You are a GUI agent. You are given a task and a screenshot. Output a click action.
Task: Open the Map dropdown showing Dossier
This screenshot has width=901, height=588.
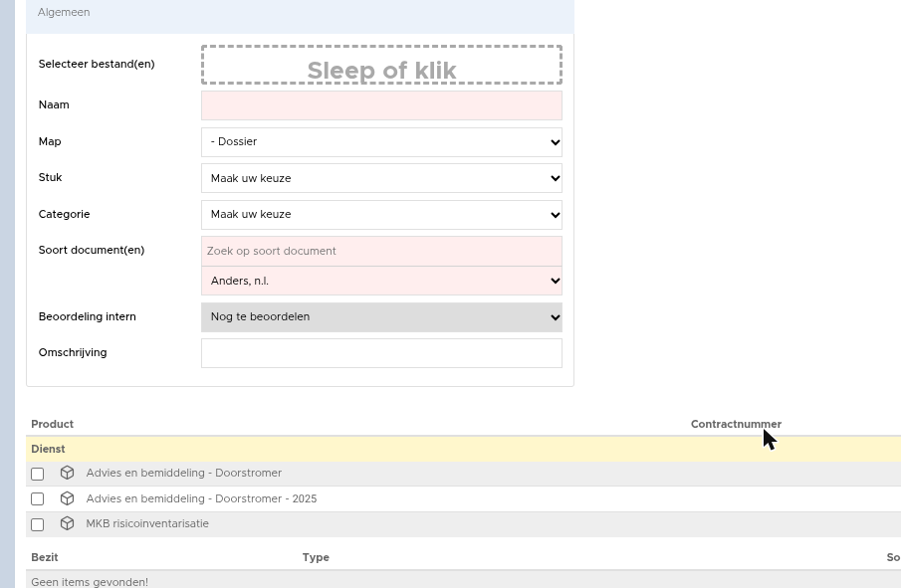(x=381, y=142)
